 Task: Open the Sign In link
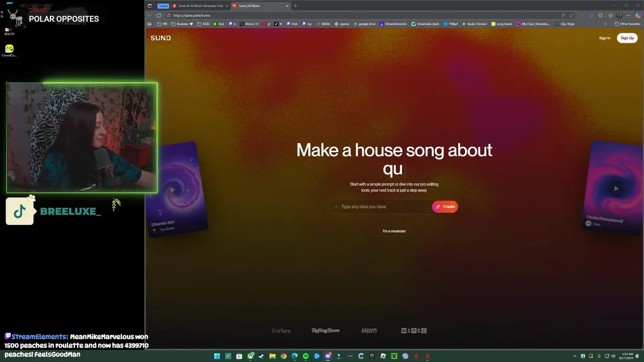[x=604, y=38]
